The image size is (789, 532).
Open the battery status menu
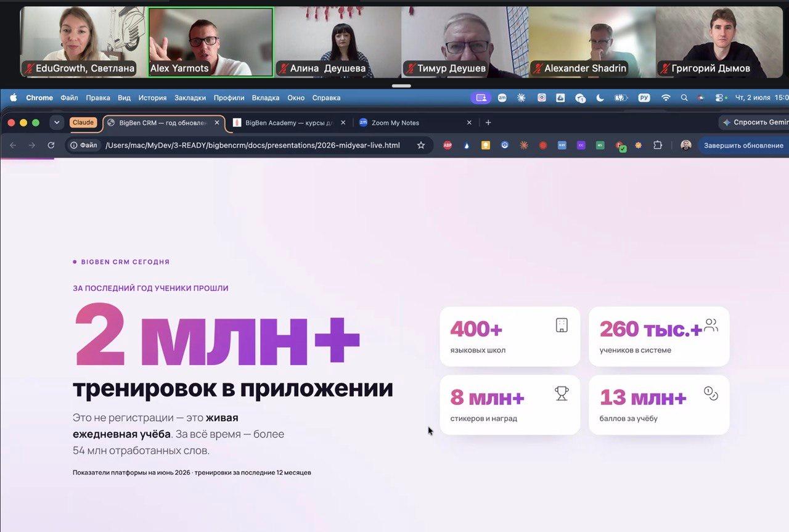click(621, 97)
